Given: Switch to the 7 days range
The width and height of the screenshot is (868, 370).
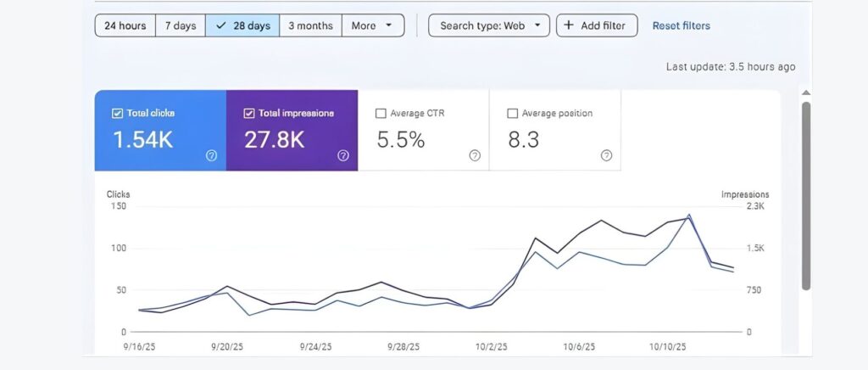Looking at the screenshot, I should 180,25.
